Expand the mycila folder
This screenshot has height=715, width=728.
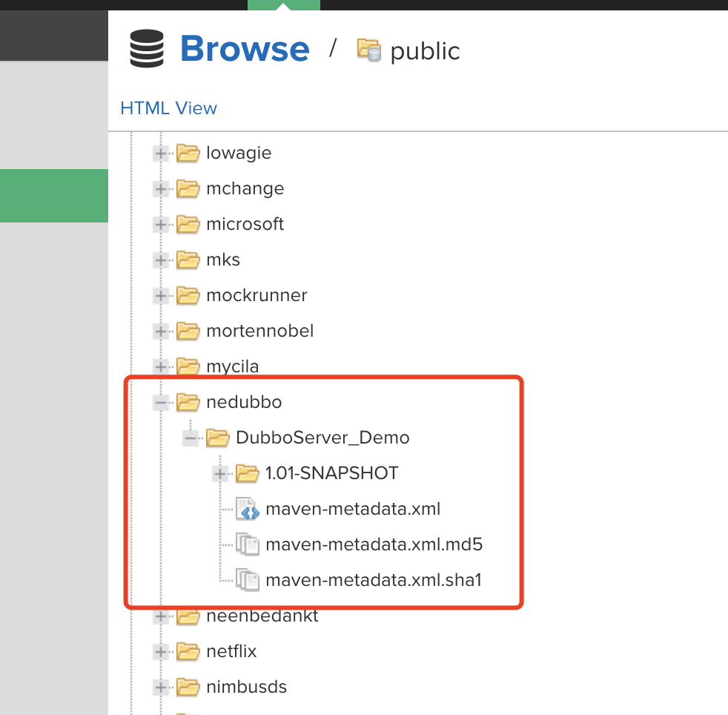point(161,366)
